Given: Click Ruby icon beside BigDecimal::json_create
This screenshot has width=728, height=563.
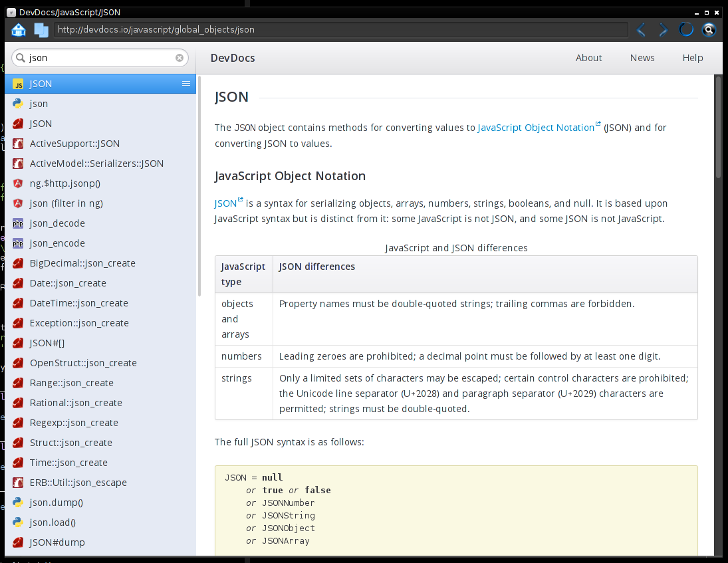Looking at the screenshot, I should coord(18,263).
